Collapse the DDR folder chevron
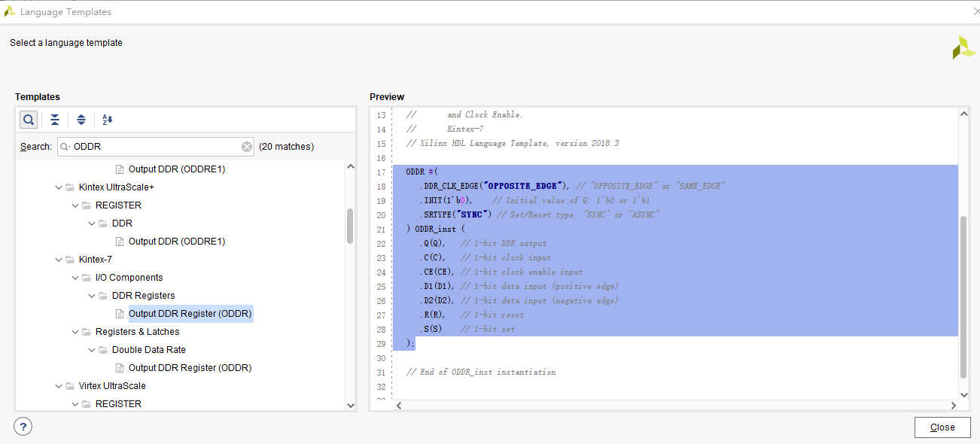The image size is (980, 444). (x=92, y=224)
